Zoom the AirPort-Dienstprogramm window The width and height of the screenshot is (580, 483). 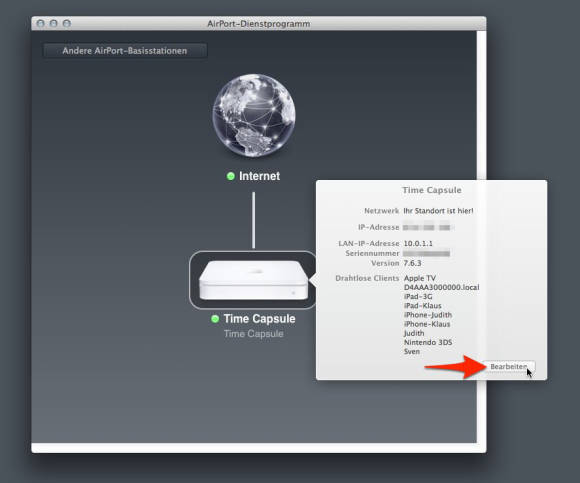click(x=67, y=23)
